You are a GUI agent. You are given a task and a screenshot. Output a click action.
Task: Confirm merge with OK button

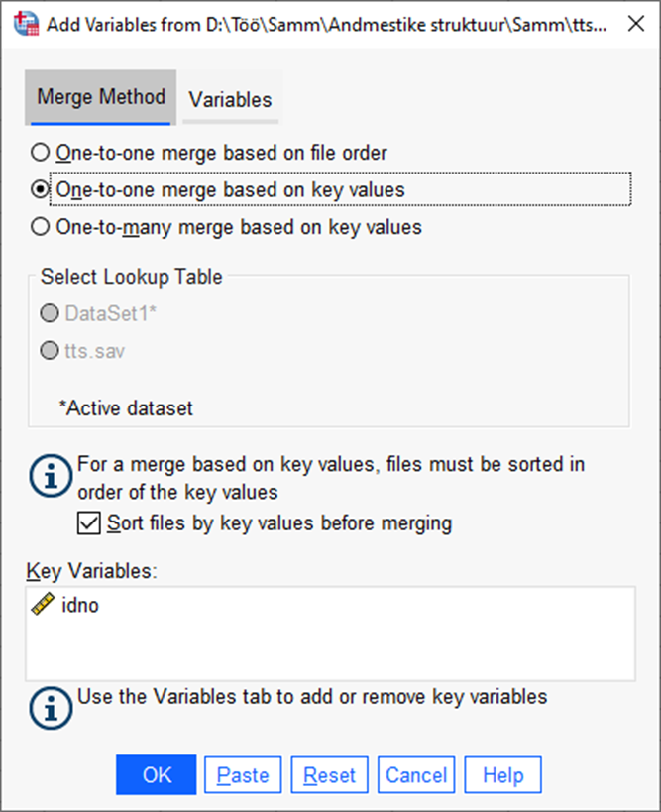(x=157, y=774)
